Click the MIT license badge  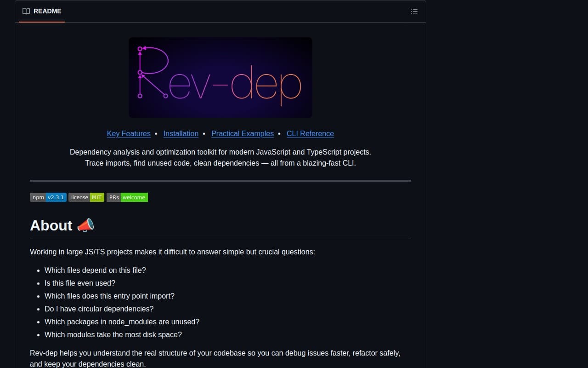point(86,197)
